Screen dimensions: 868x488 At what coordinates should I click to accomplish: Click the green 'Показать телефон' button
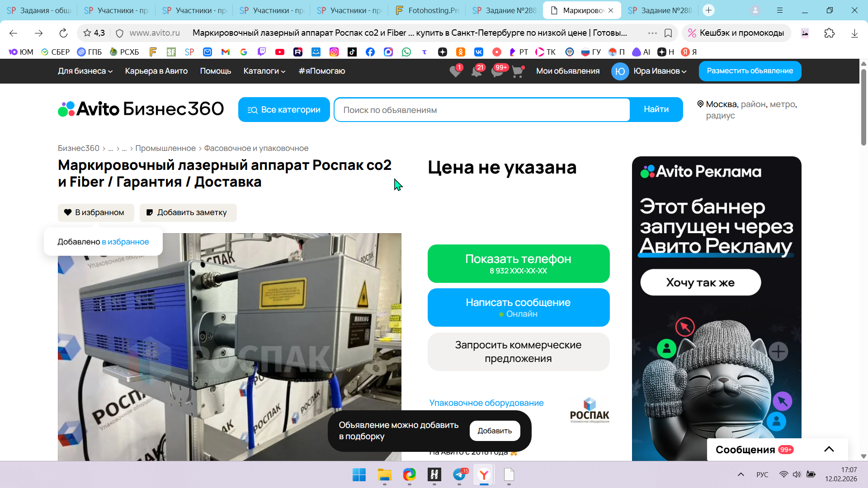(518, 263)
